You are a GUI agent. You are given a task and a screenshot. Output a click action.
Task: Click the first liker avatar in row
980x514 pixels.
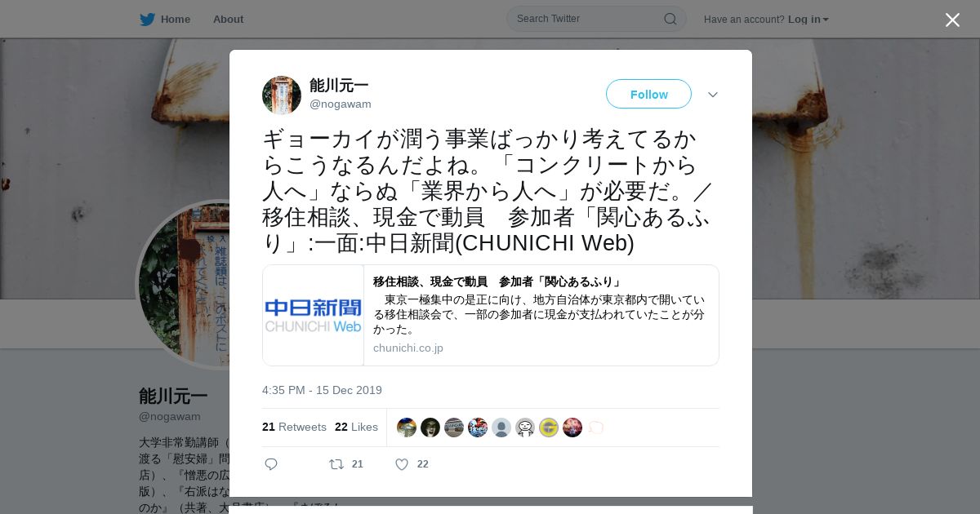(x=407, y=428)
